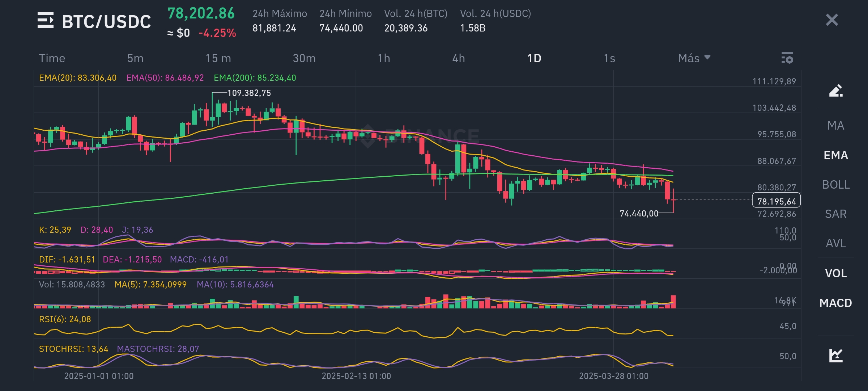868x391 pixels.
Task: Tap Vol. 24 h(BTC) value 20,389.36
Action: (x=406, y=28)
